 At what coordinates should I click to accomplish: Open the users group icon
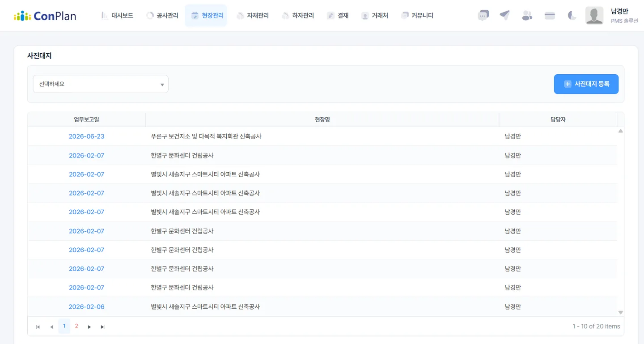click(x=527, y=16)
